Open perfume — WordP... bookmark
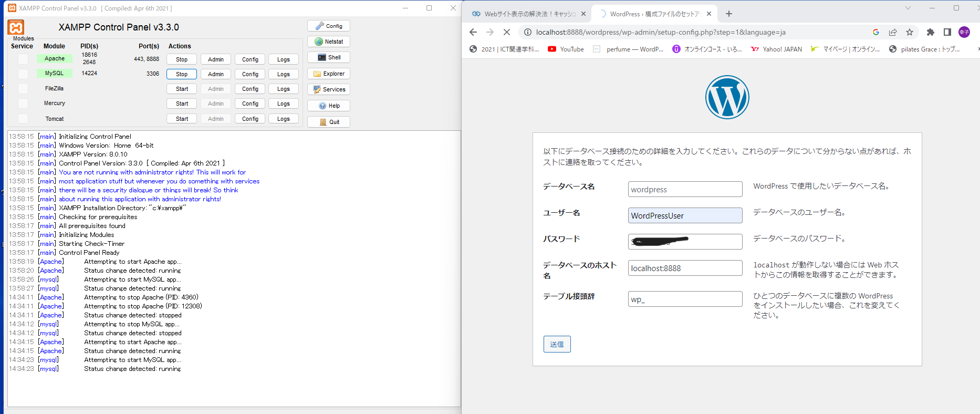Image resolution: width=980 pixels, height=414 pixels. click(628, 49)
